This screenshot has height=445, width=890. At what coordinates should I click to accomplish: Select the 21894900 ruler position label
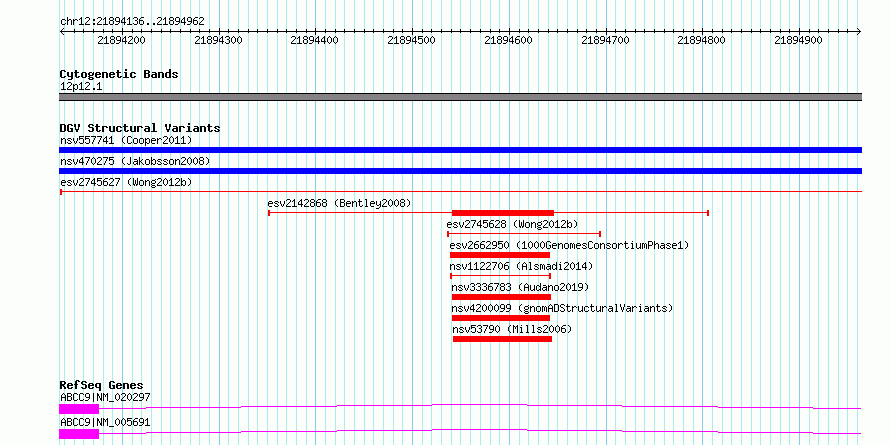point(799,40)
